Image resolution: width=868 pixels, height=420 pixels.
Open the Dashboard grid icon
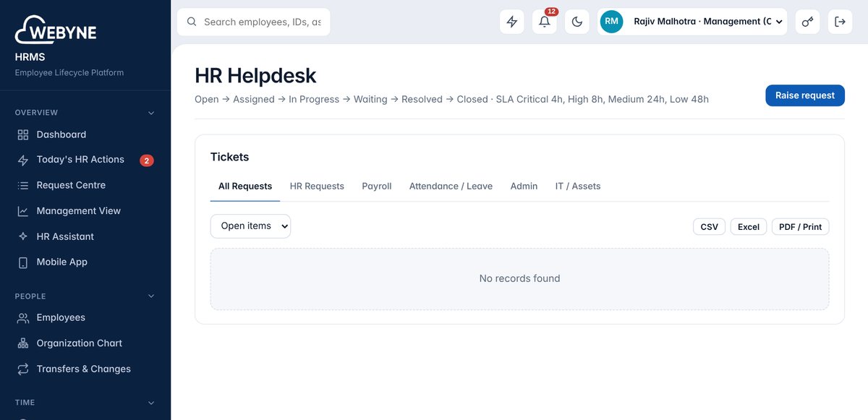pyautogui.click(x=23, y=134)
